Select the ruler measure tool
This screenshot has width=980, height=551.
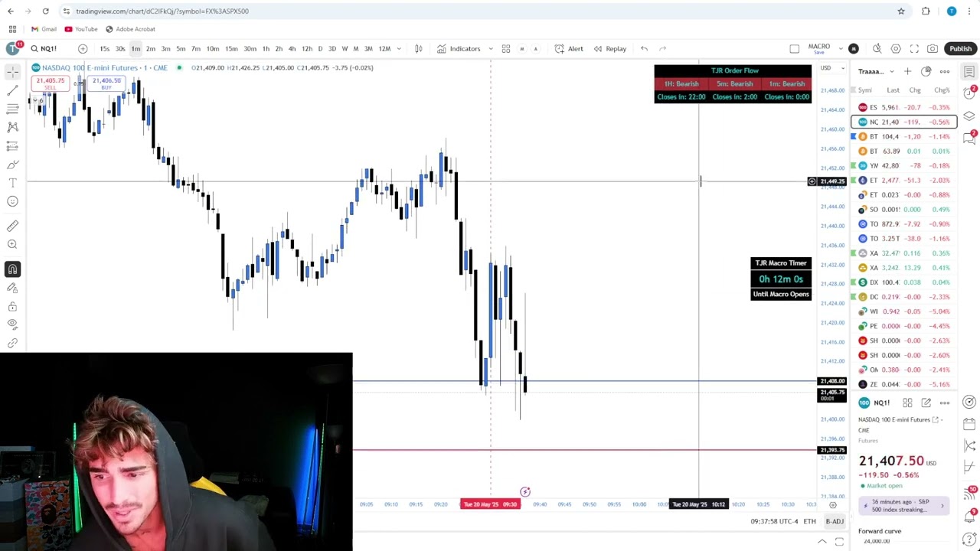[x=12, y=226]
